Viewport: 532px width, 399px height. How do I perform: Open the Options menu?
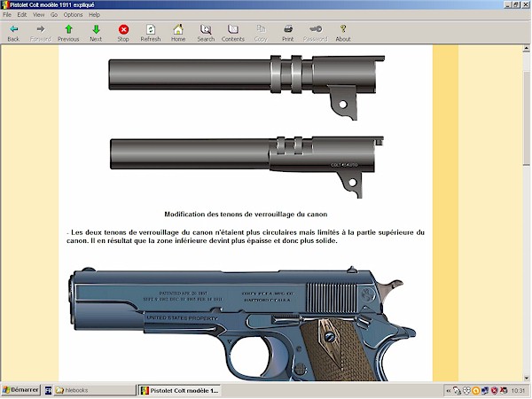(x=74, y=15)
